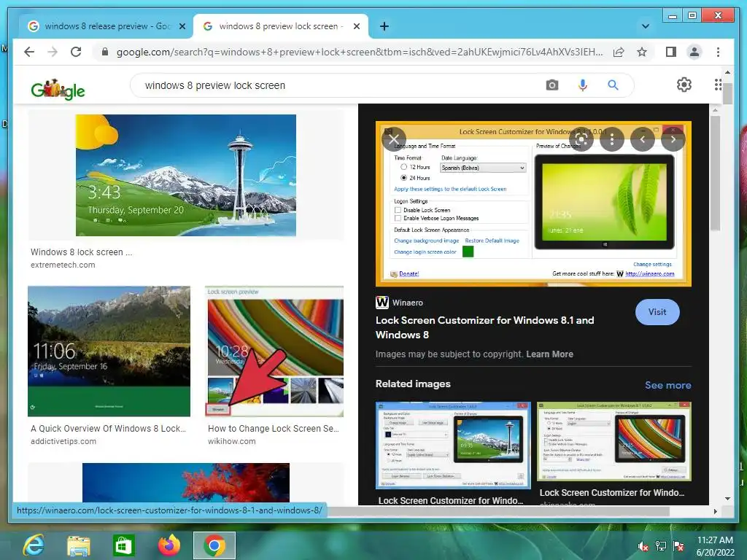Open 'Lock Screen Customizer for Windows 8.1' title
Image resolution: width=747 pixels, height=560 pixels.
click(x=484, y=327)
